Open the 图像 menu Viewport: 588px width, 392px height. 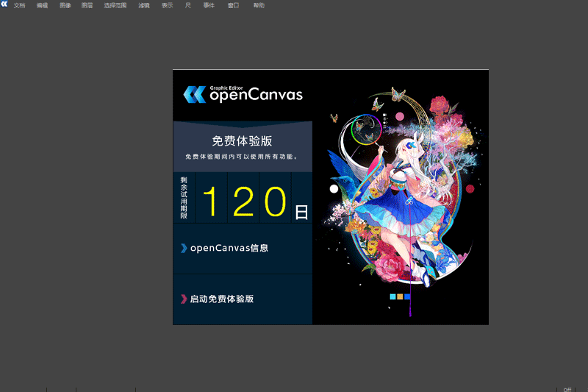click(x=65, y=6)
